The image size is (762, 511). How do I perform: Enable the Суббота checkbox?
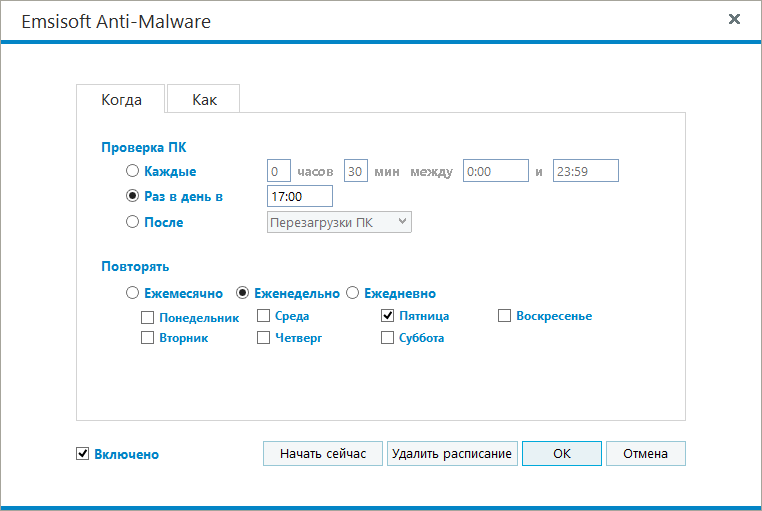[387, 338]
